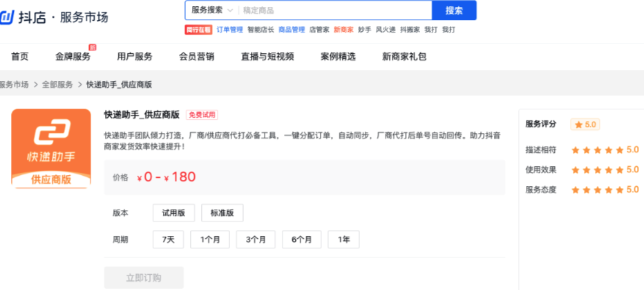Viewport: 644px width, 290px height.
Task: Focus the 稿定商品 search input field
Action: pyautogui.click(x=334, y=10)
